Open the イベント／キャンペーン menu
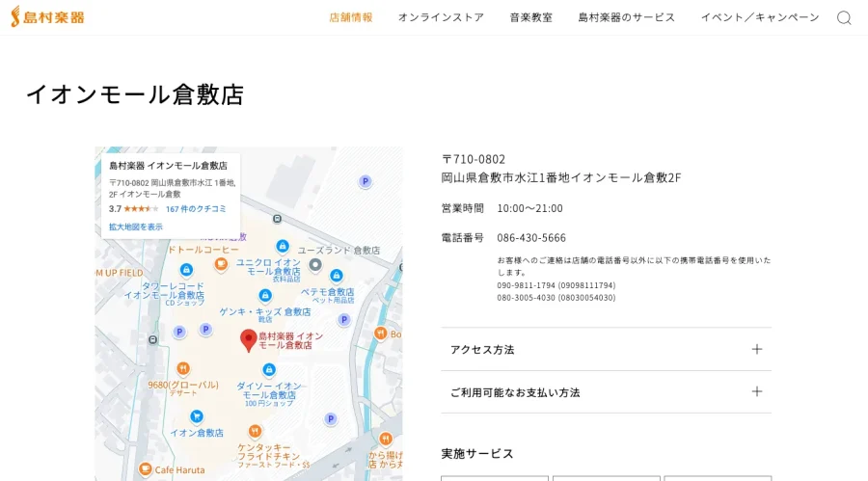Viewport: 868px width, 481px height. pyautogui.click(x=760, y=17)
